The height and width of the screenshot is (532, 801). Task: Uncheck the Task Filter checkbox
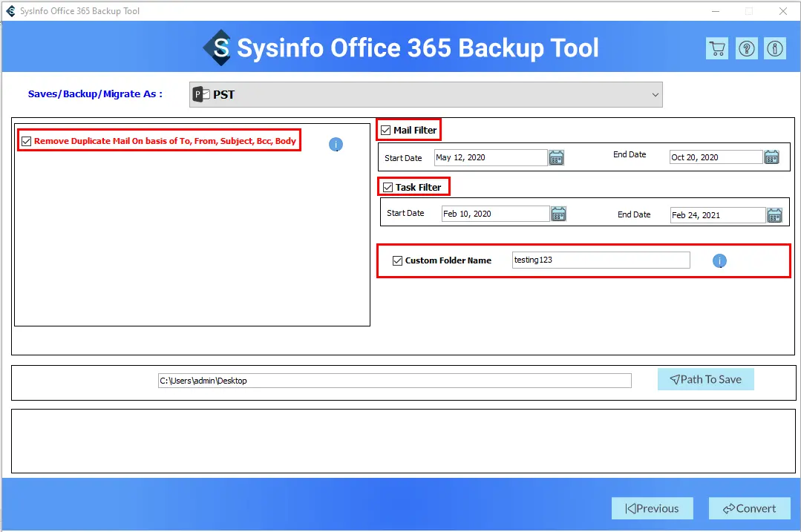388,188
